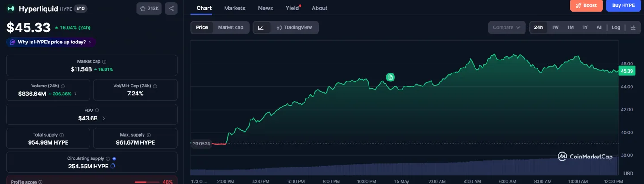Select the 1Y time range
Viewport: 644px width, 184px height.
coord(585,27)
